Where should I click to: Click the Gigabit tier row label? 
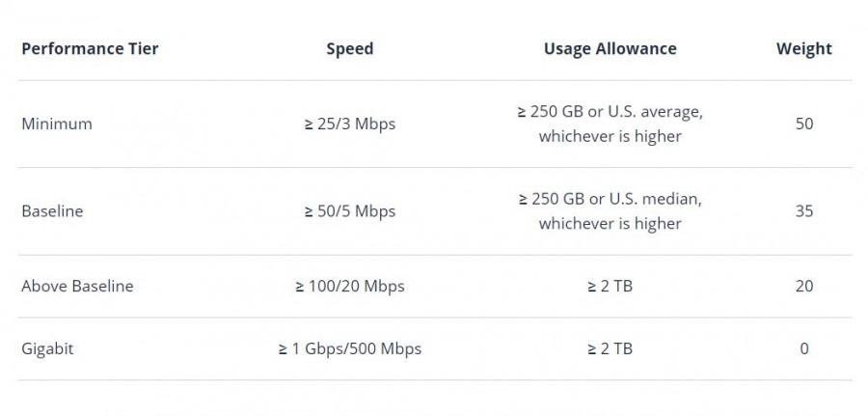47,348
